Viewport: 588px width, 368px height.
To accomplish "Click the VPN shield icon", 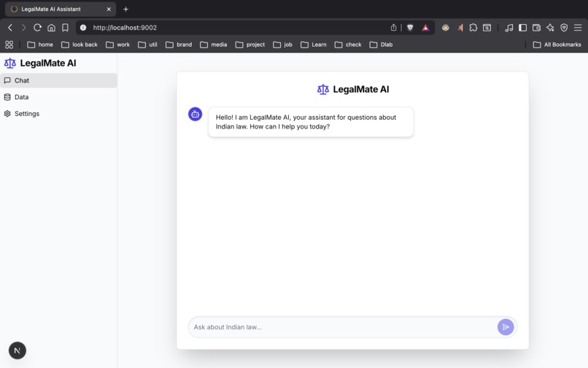I will (564, 28).
